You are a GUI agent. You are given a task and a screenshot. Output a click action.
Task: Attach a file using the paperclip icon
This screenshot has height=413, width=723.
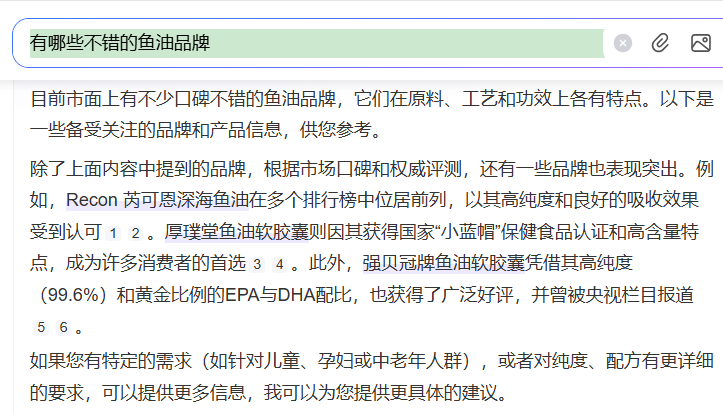(660, 43)
